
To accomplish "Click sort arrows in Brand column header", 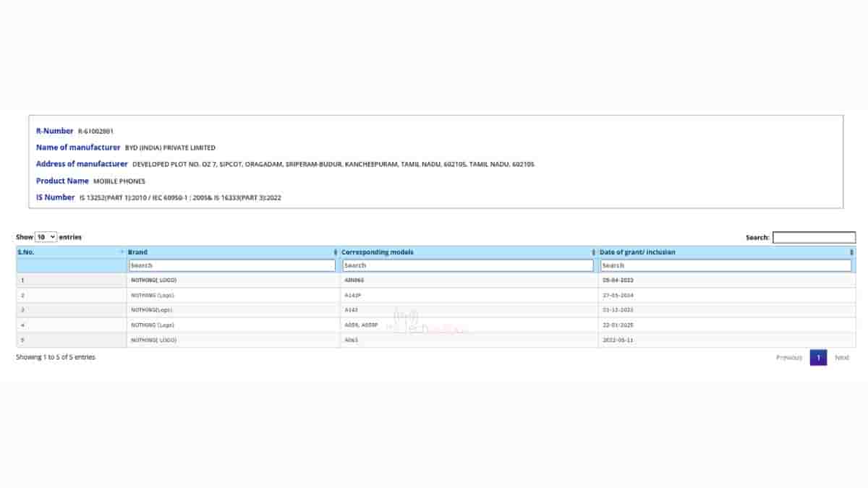I will pyautogui.click(x=335, y=252).
